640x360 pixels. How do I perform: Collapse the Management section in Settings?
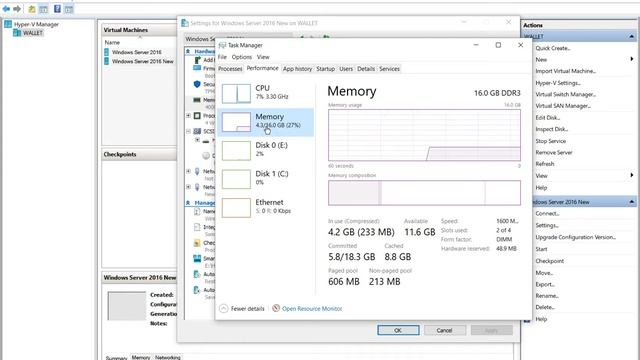(x=188, y=203)
